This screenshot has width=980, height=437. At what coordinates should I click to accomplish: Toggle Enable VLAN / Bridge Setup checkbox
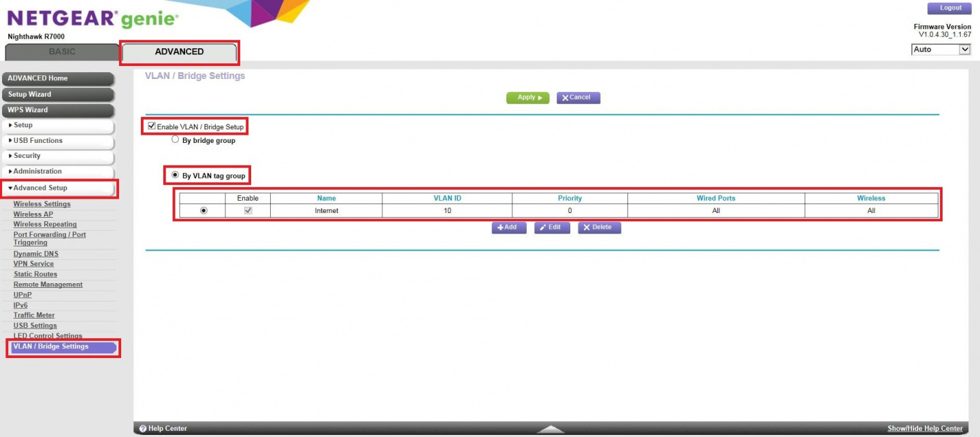152,126
